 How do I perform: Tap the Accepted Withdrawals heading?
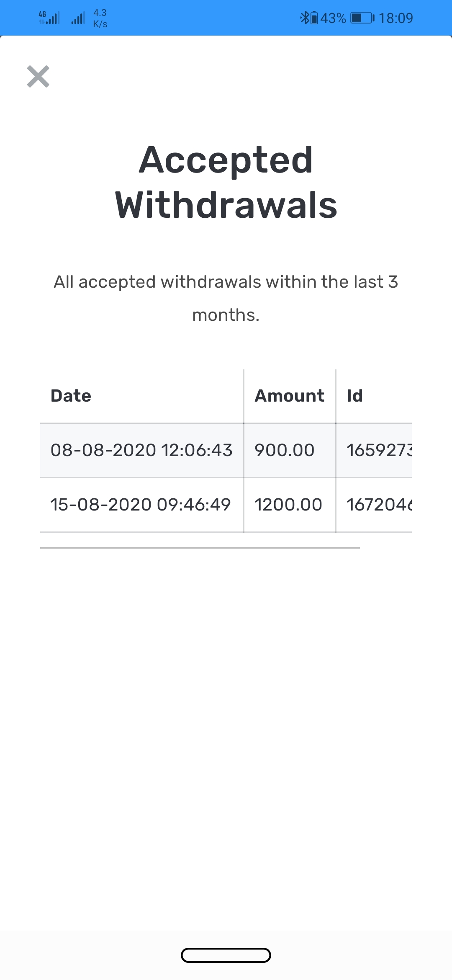click(x=226, y=182)
